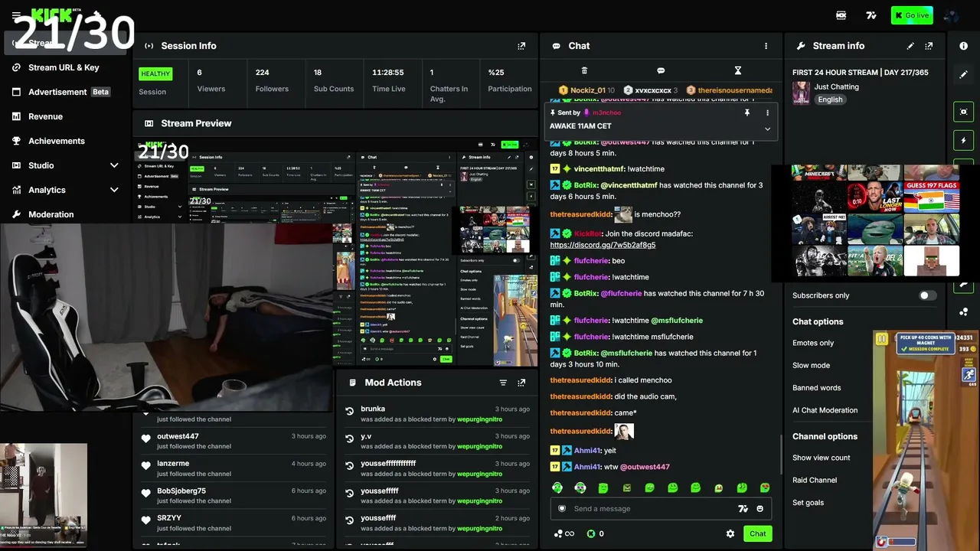Open Banned words under Chat options
980x551 pixels.
tap(816, 388)
